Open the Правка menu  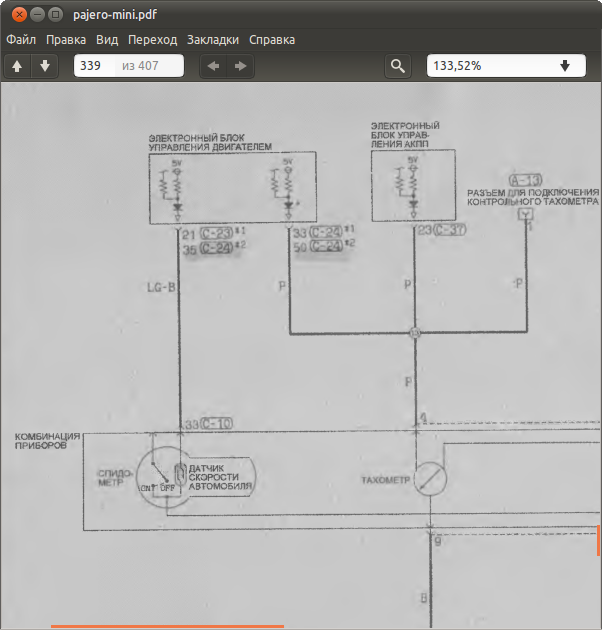tap(66, 40)
